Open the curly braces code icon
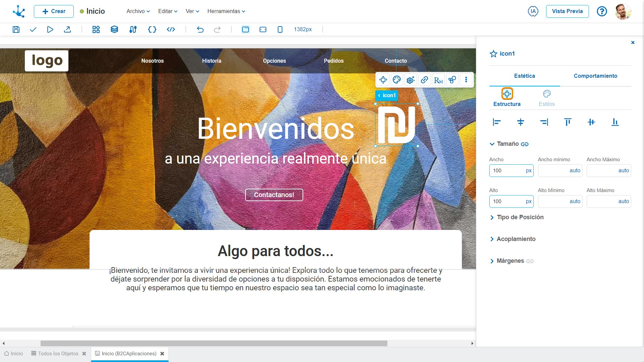 click(x=152, y=29)
